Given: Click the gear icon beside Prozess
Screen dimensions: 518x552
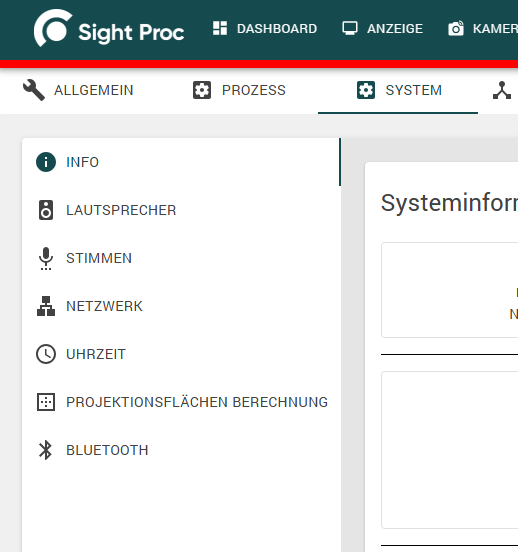Looking at the screenshot, I should (202, 90).
